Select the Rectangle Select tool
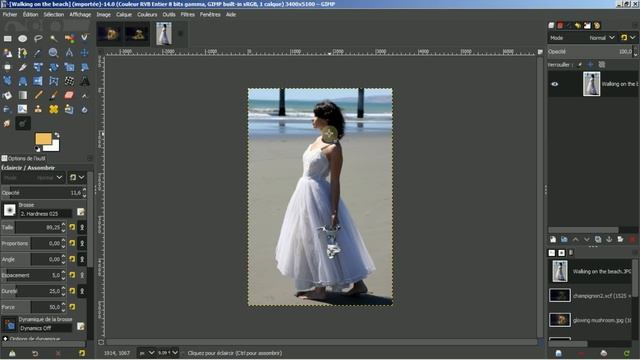 click(x=7, y=38)
